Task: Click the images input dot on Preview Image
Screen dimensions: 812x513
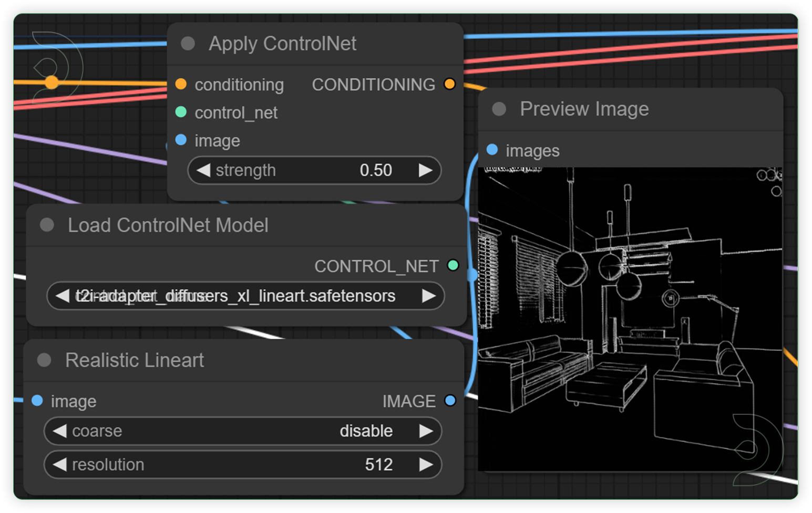Action: tap(492, 150)
